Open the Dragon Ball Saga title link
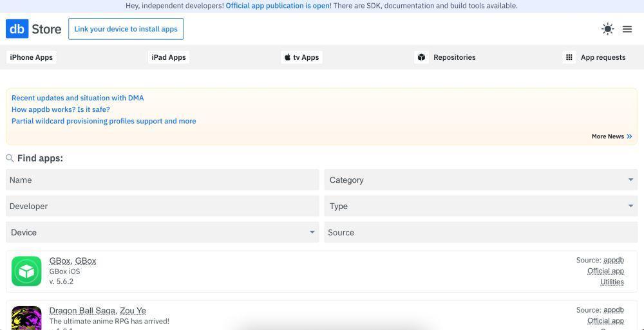 82,311
